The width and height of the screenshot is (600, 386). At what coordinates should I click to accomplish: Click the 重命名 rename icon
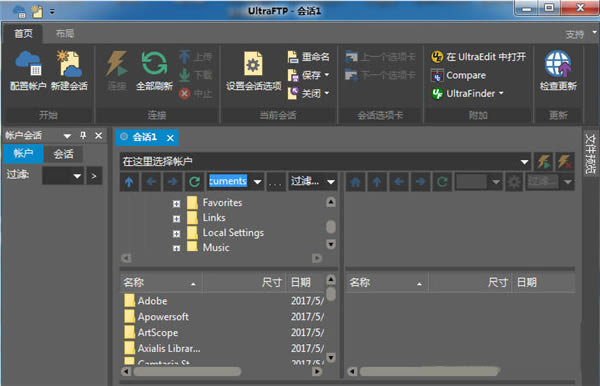(293, 57)
